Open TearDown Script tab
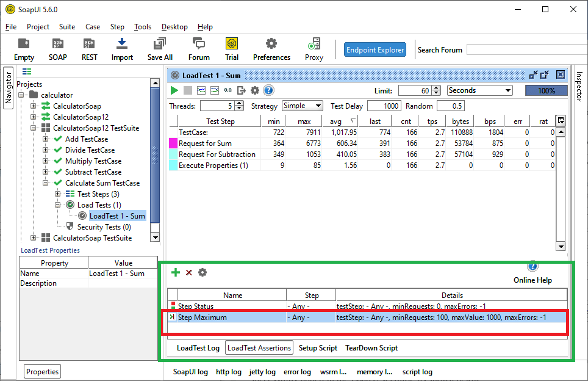This screenshot has width=588, height=381. pos(371,348)
